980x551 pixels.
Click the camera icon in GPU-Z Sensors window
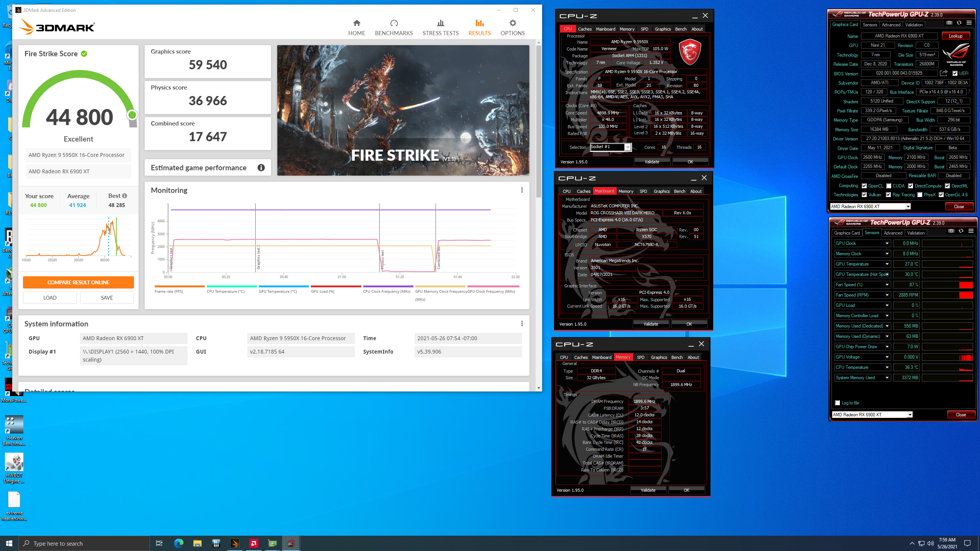click(951, 231)
